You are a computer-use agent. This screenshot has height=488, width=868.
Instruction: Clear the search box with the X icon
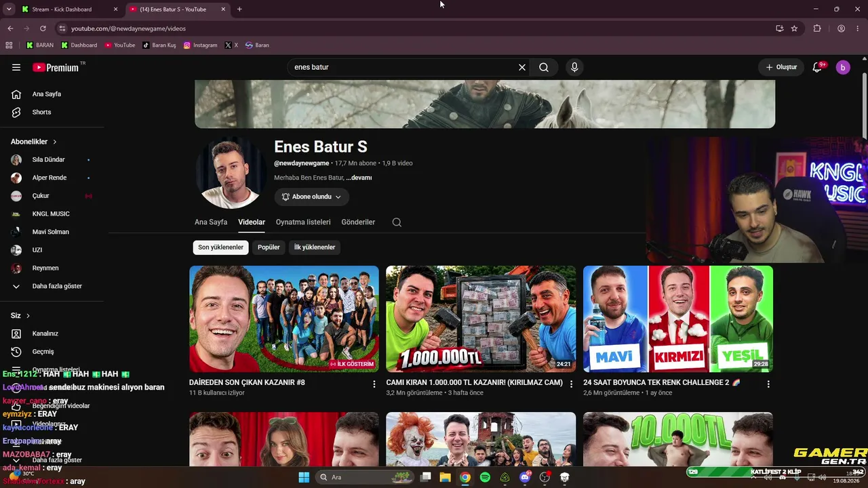click(522, 67)
